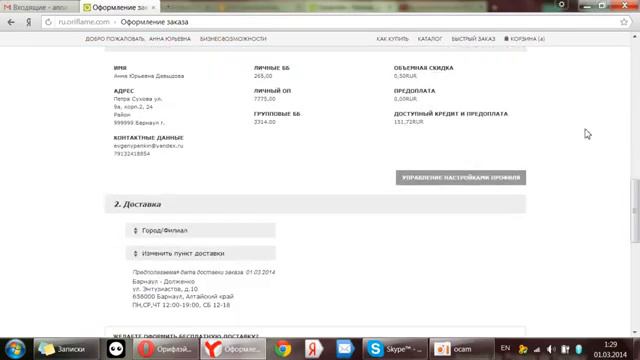
Task: Open the Как купить menu item
Action: [x=392, y=39]
